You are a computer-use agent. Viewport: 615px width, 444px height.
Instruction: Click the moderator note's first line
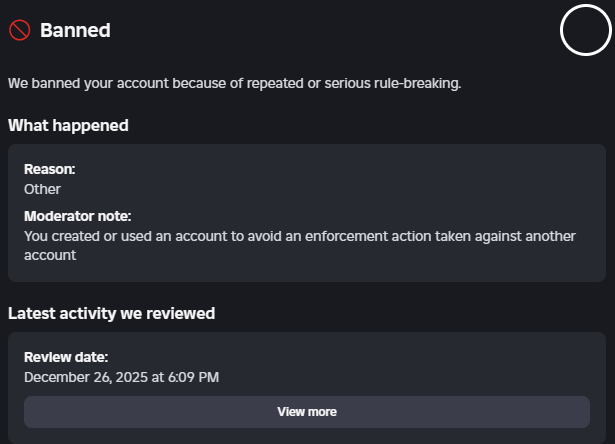[x=299, y=236]
